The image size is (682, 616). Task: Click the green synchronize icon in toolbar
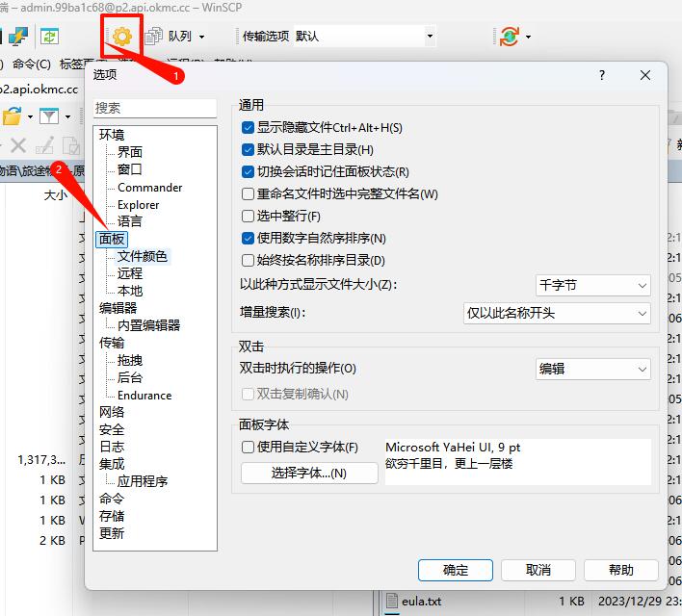(x=48, y=37)
